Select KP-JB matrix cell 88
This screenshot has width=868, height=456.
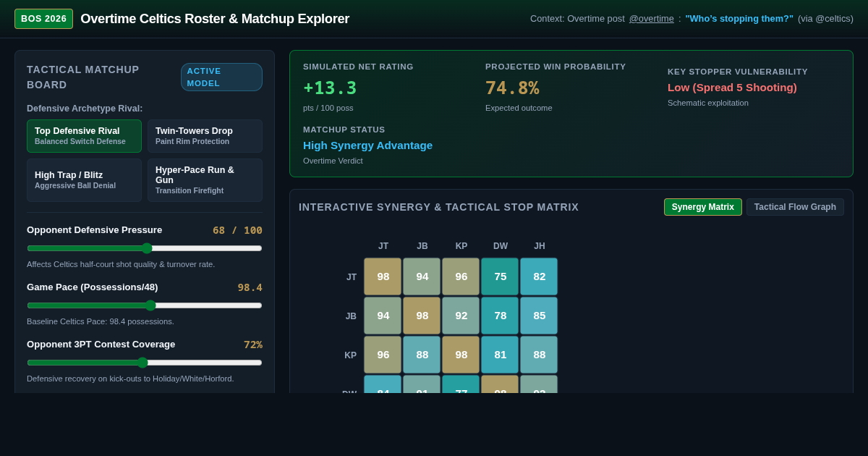[x=422, y=355]
